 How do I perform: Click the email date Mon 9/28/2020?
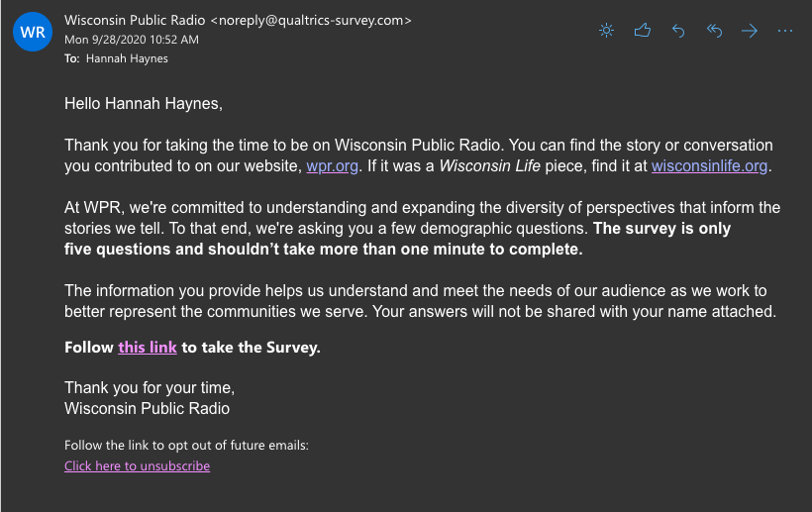pos(131,40)
